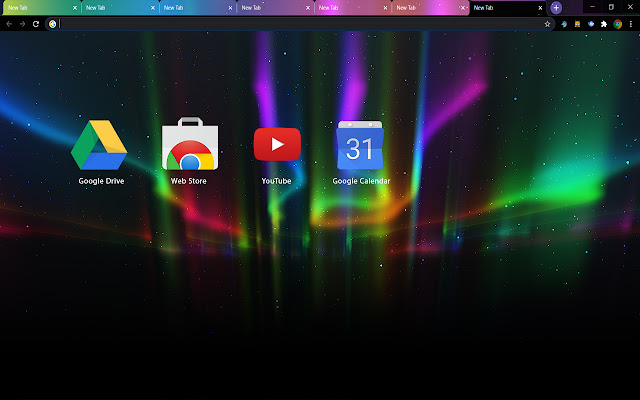Open the Google Calendar shortcut
This screenshot has height=400, width=640.
click(361, 146)
